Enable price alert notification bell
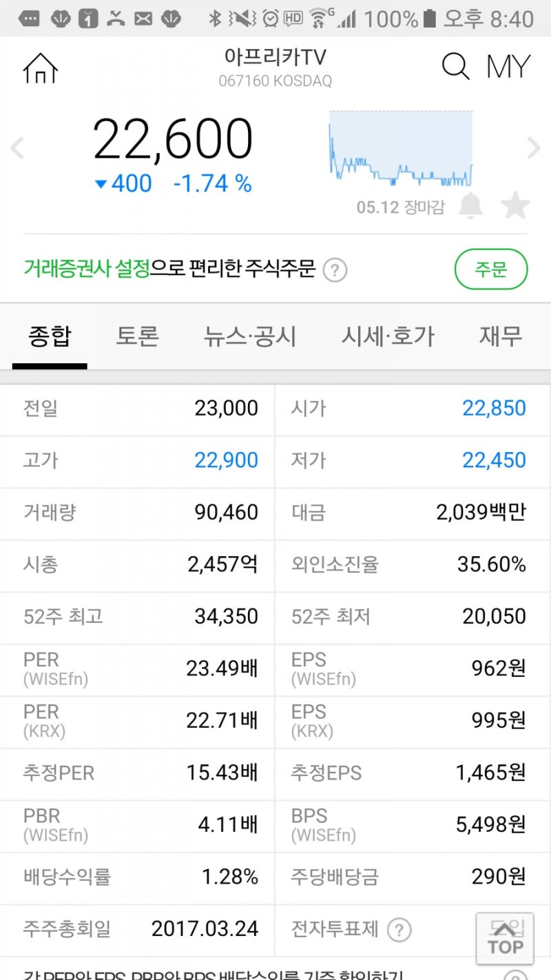Image resolution: width=551 pixels, height=980 pixels. (x=472, y=207)
